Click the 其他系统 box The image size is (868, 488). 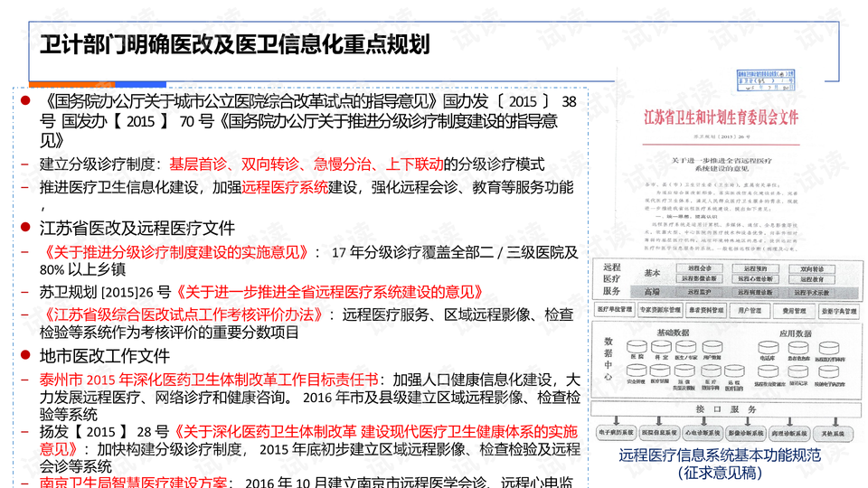833,433
